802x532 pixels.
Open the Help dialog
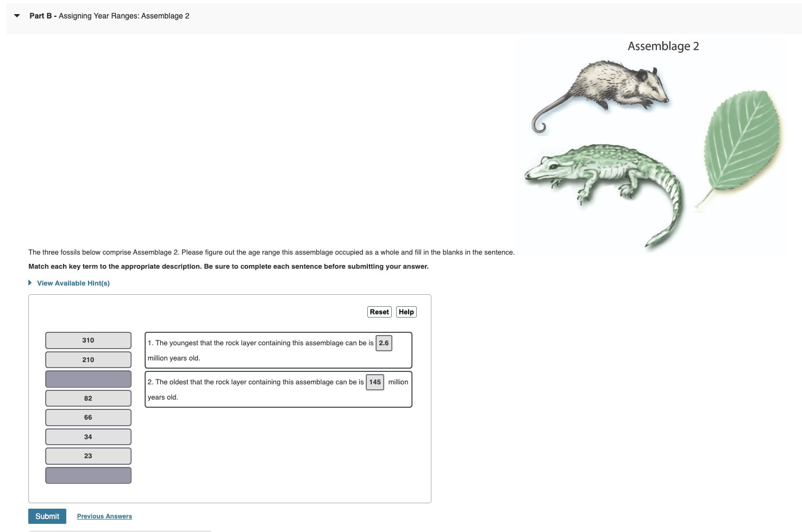406,312
